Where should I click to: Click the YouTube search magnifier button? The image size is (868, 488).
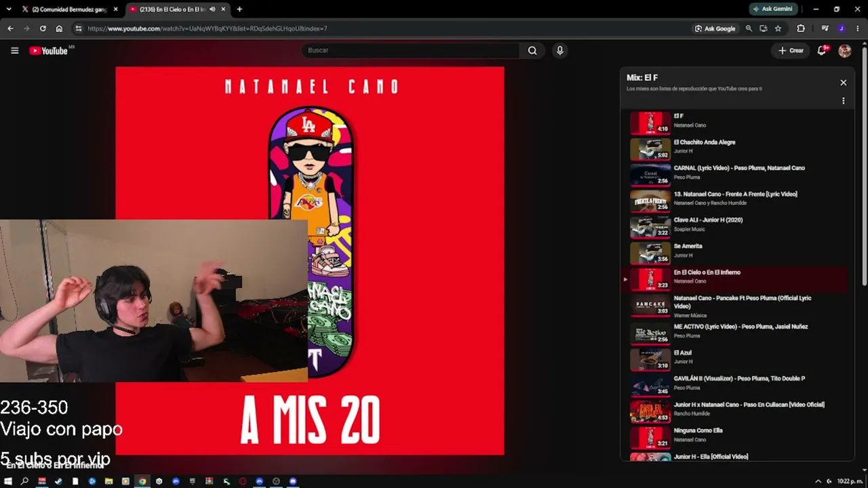[x=532, y=50]
